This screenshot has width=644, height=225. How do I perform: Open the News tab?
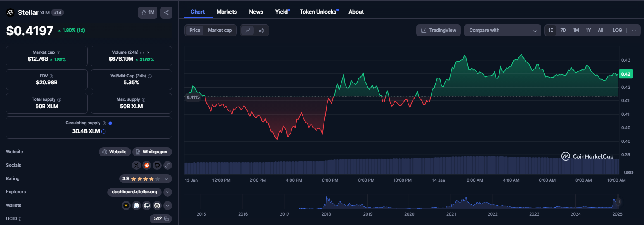click(x=256, y=12)
